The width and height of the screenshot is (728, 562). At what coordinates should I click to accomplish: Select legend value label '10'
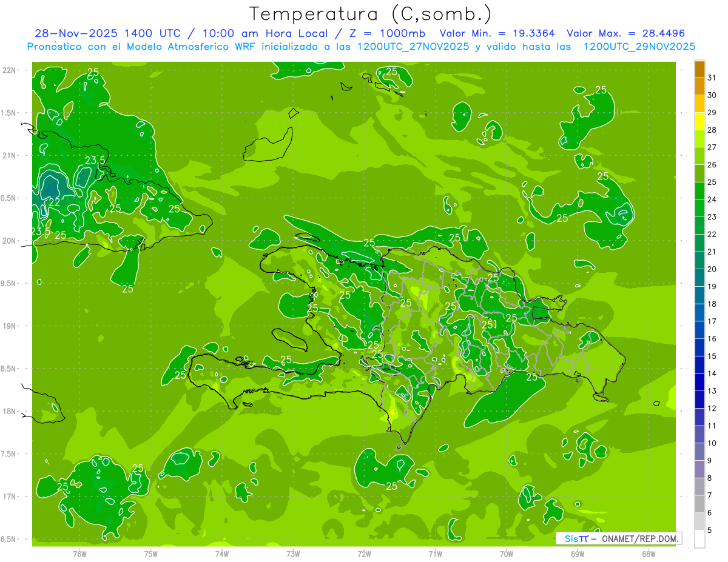712,443
